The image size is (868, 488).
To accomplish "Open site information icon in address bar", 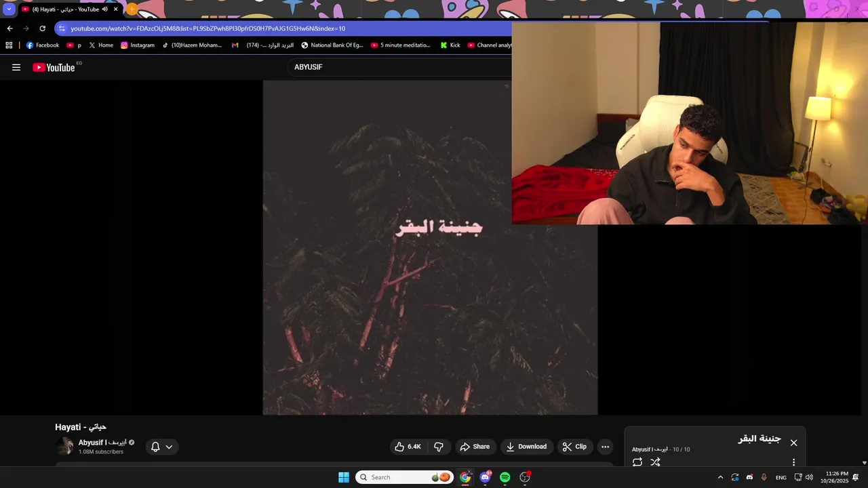I will point(62,28).
